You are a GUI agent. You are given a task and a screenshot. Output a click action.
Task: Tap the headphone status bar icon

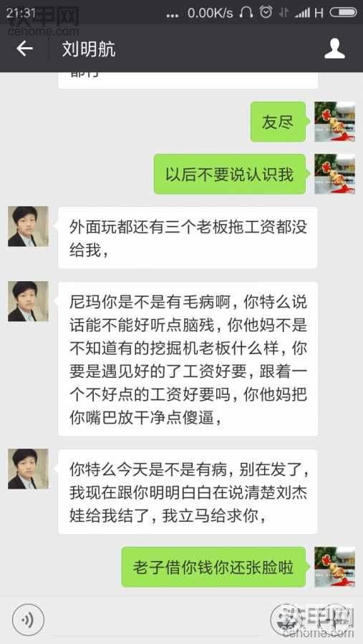click(246, 13)
